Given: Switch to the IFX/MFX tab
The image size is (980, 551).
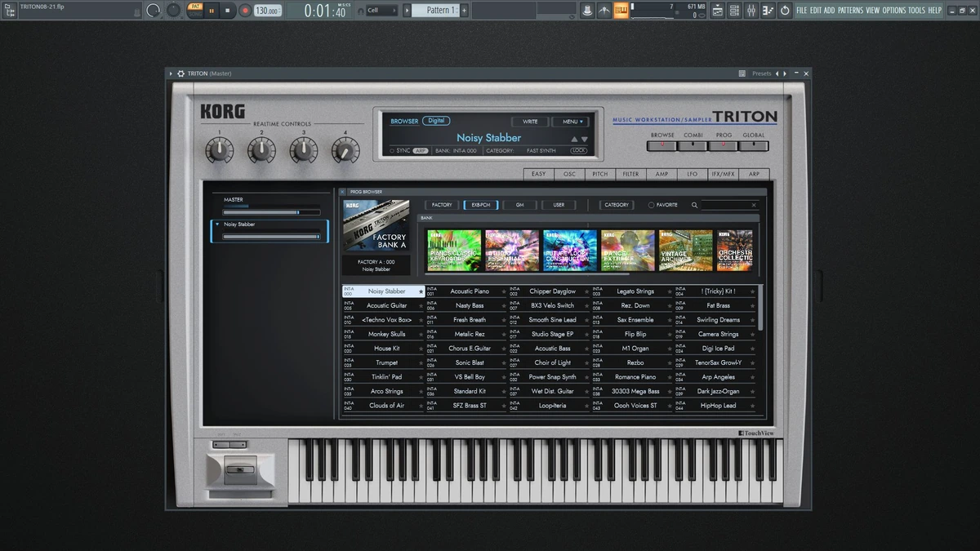Looking at the screenshot, I should pos(722,174).
